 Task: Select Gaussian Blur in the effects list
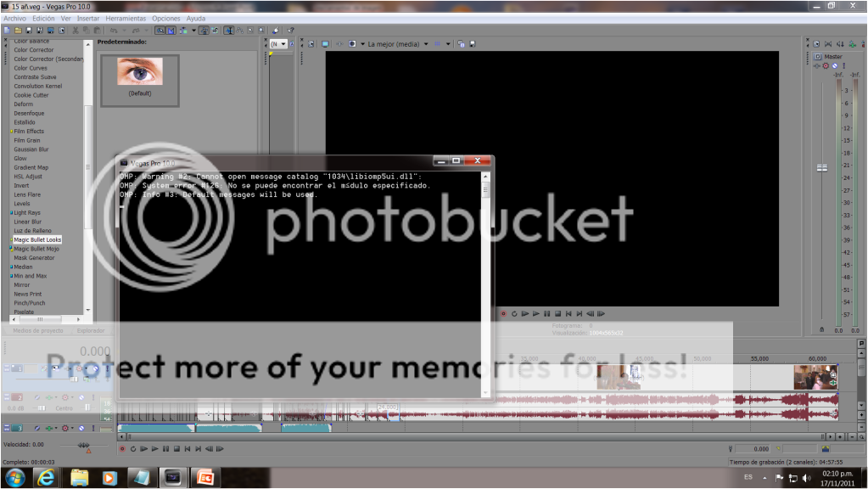[31, 149]
